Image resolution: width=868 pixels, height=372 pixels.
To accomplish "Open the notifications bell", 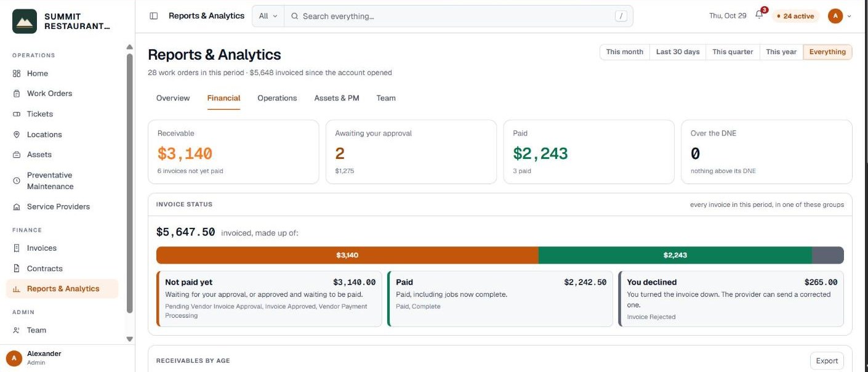I will tap(759, 15).
